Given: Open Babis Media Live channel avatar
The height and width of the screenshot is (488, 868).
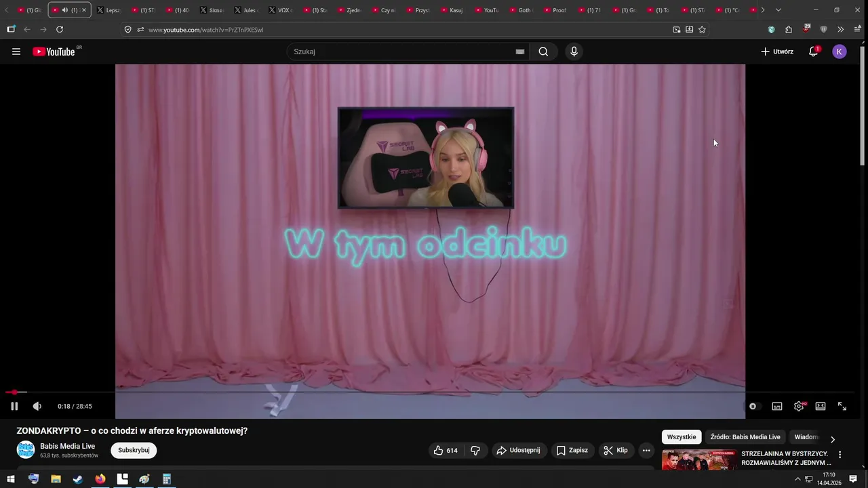Looking at the screenshot, I should [x=26, y=450].
